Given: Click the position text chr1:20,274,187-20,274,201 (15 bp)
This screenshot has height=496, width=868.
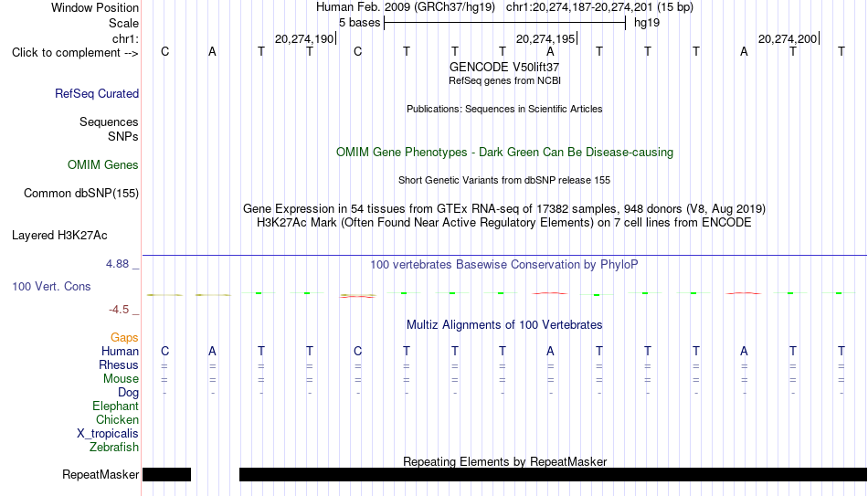Looking at the screenshot, I should tap(599, 7).
